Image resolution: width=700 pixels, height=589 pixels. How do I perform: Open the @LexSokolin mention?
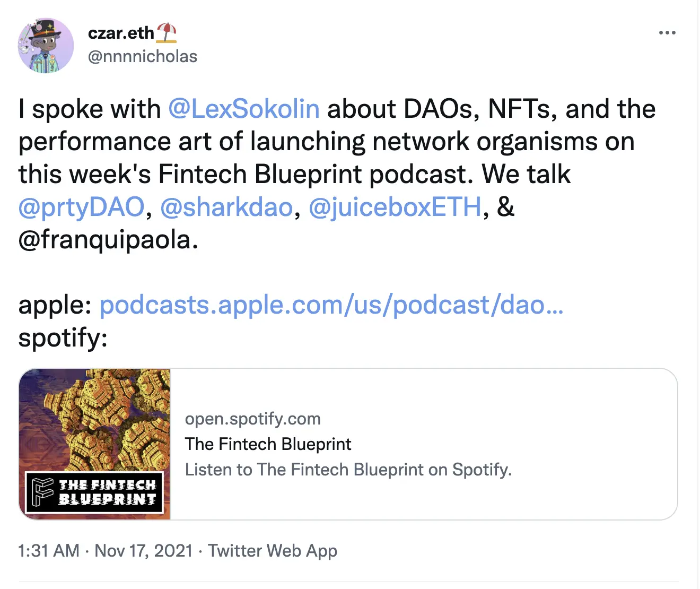(x=244, y=109)
